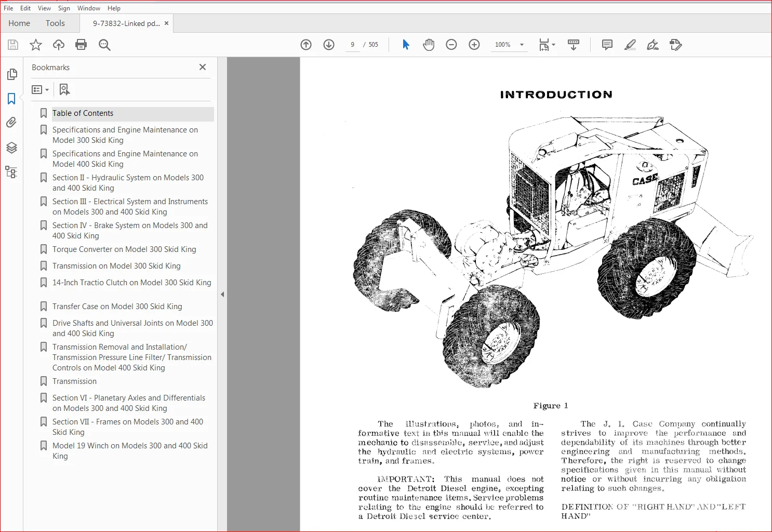772x532 pixels.
Task: Jump to Section VII Frames bookmark
Action: [128, 427]
